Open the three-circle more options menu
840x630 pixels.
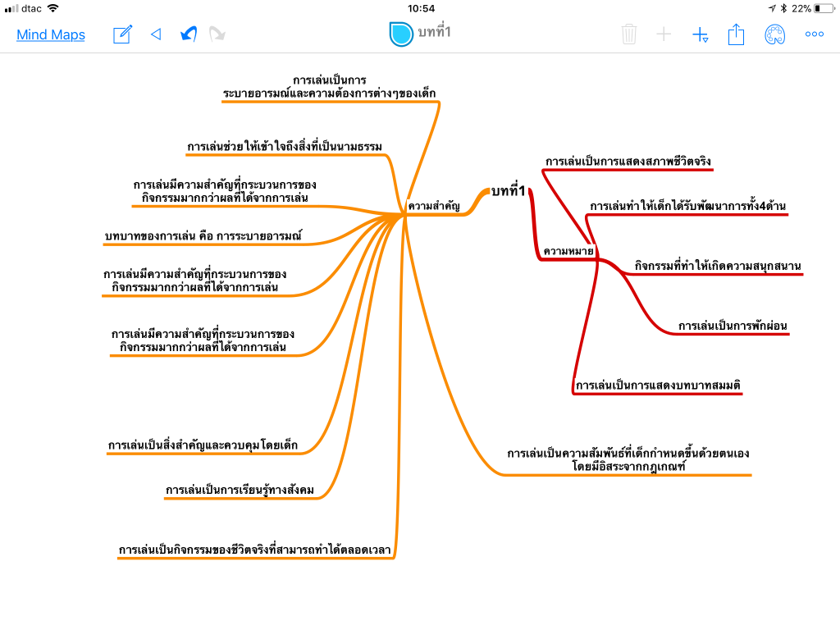814,34
